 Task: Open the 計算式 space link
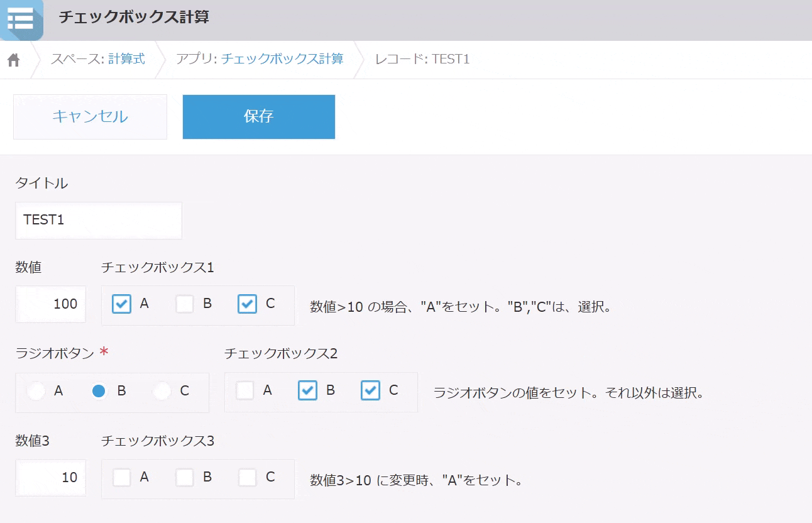point(126,59)
